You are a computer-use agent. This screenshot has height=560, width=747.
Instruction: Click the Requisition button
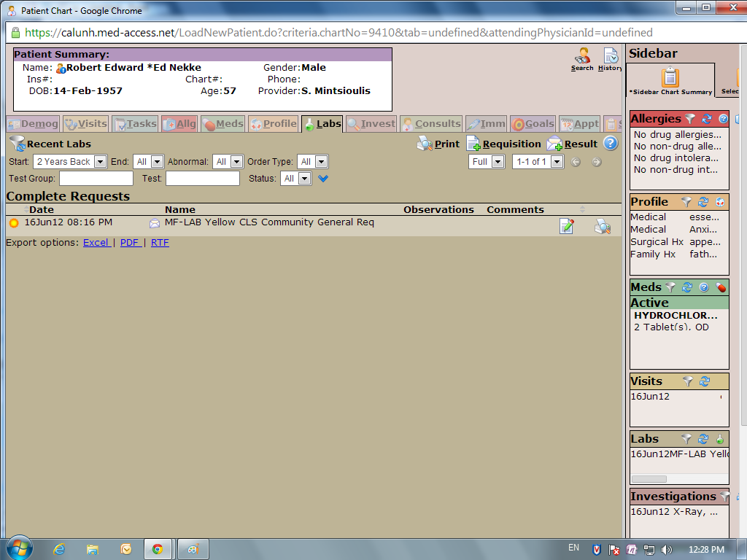pos(504,144)
